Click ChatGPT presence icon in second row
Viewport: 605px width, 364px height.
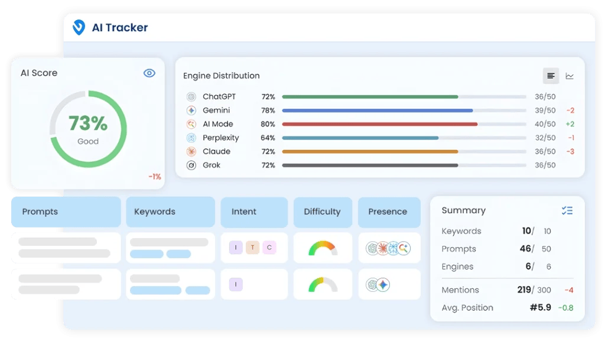[372, 285]
